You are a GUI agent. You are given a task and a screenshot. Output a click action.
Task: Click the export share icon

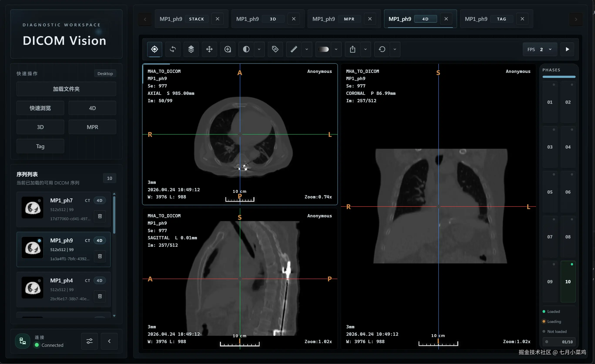coord(353,49)
